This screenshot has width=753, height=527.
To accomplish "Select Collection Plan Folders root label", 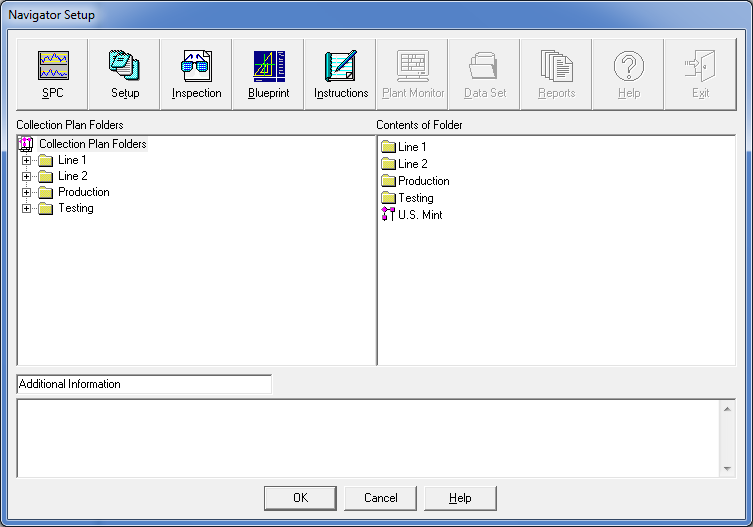I will (x=93, y=144).
